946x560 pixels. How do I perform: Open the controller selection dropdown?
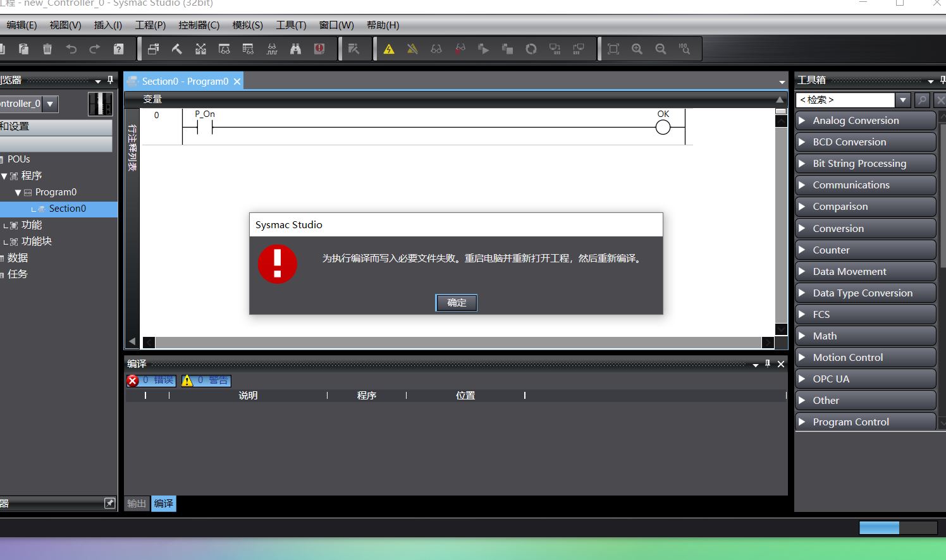50,104
